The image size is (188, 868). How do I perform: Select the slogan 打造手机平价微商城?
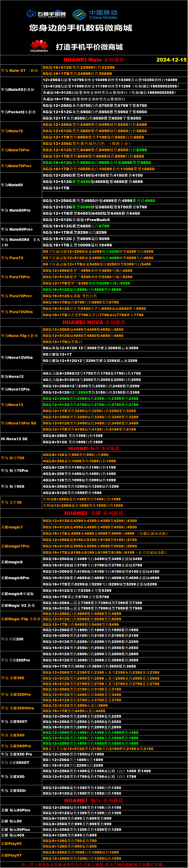click(89, 47)
